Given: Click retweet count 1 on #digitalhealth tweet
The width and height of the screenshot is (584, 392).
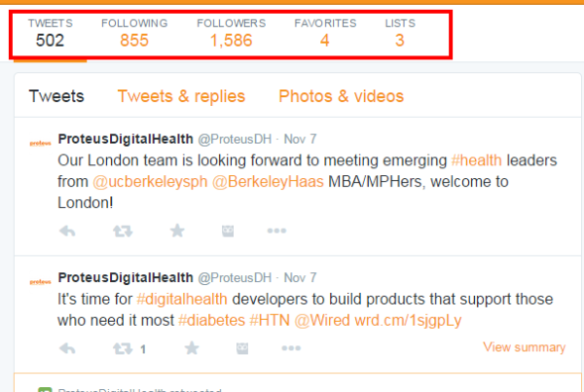Looking at the screenshot, I should 143,349.
